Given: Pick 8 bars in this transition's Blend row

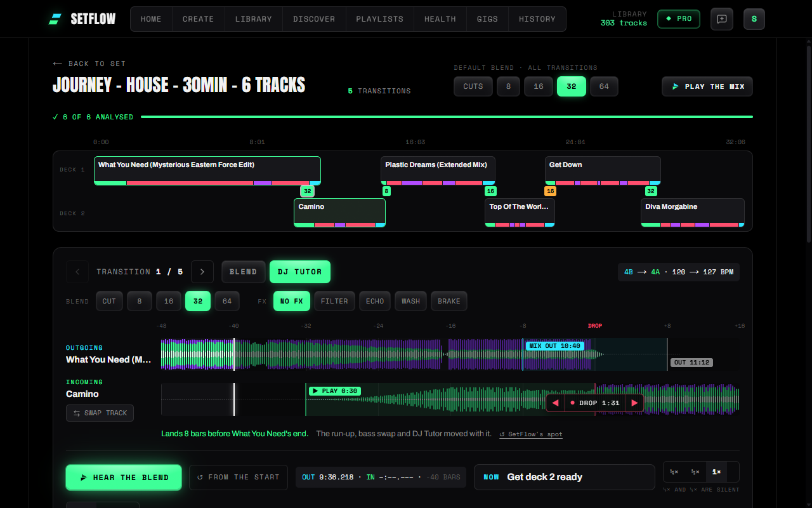Looking at the screenshot, I should (140, 301).
